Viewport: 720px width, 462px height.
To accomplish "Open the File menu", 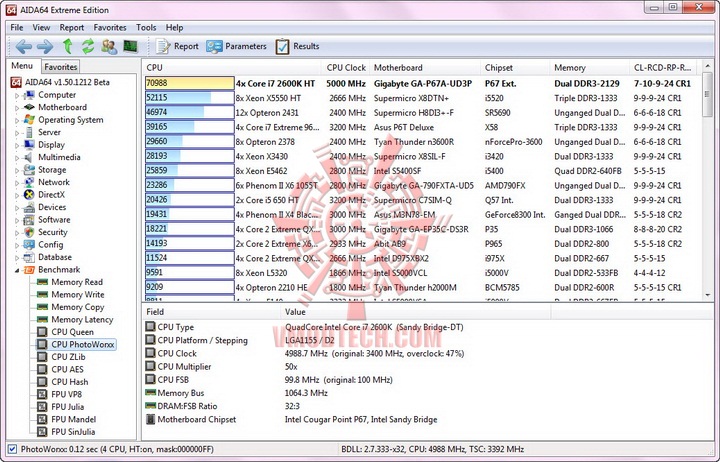I will 17,28.
